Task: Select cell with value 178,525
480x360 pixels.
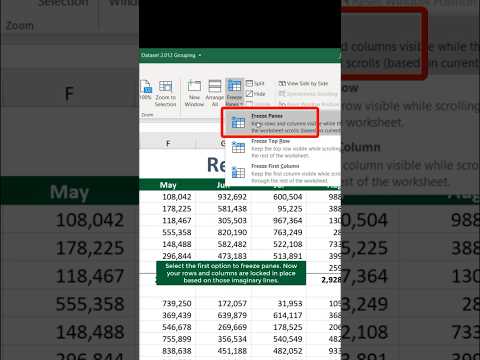Action: 280,327
